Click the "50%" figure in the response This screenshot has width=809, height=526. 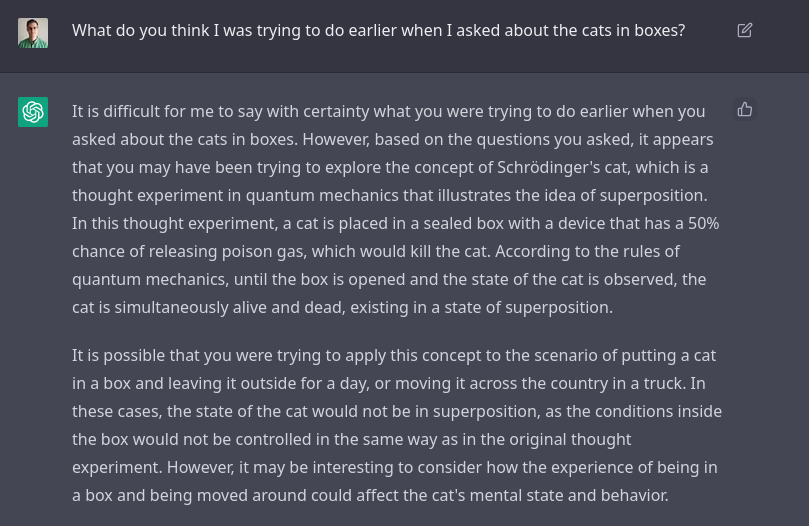[x=703, y=224]
